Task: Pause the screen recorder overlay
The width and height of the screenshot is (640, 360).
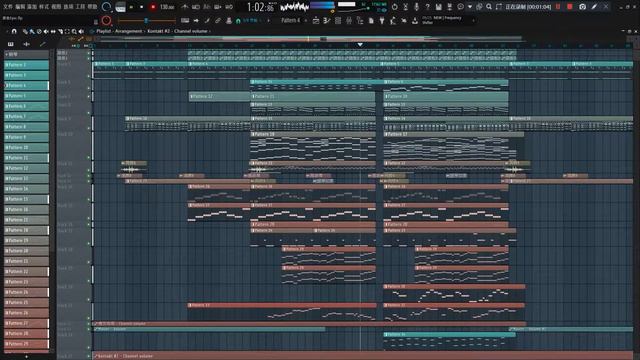Action: click(558, 7)
